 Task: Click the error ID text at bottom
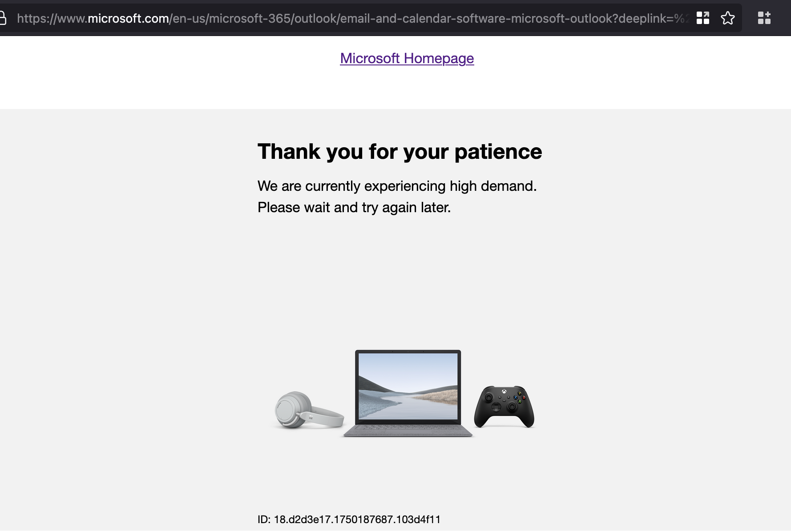(x=349, y=520)
